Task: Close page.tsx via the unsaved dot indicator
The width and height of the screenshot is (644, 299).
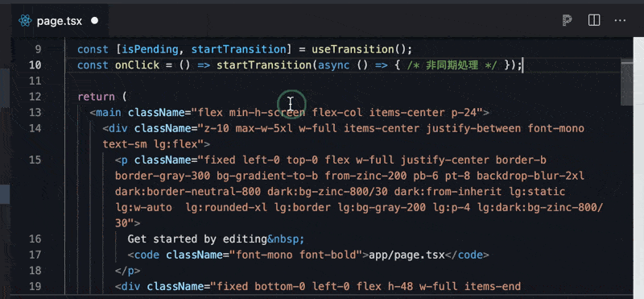Action: (94, 20)
